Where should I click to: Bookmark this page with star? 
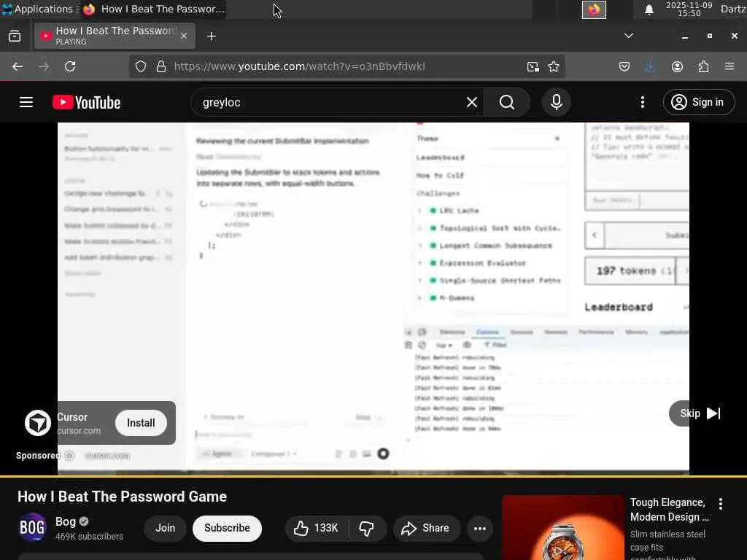point(554,66)
